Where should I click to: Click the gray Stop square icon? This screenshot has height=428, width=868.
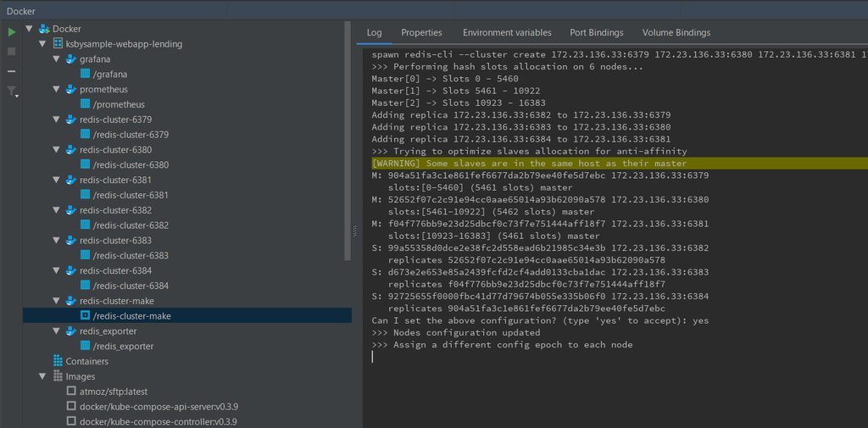(12, 52)
